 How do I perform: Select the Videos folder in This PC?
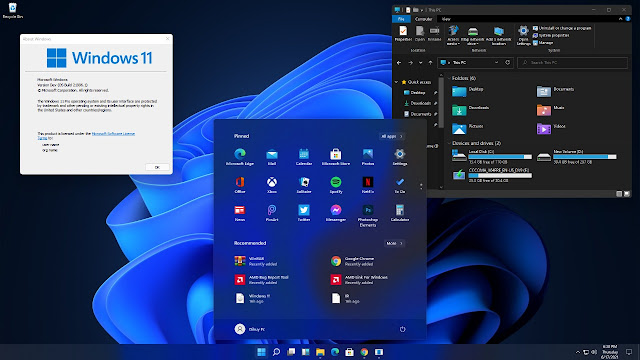pos(551,128)
